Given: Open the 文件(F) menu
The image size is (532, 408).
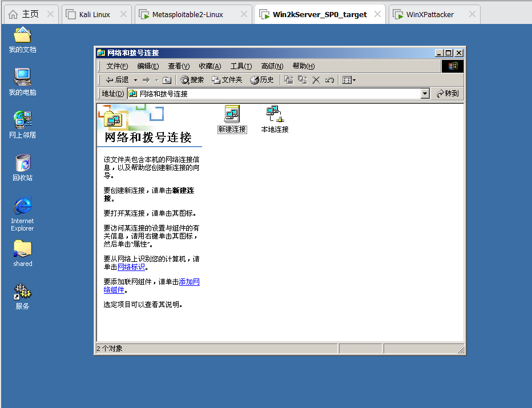Looking at the screenshot, I should coord(117,66).
